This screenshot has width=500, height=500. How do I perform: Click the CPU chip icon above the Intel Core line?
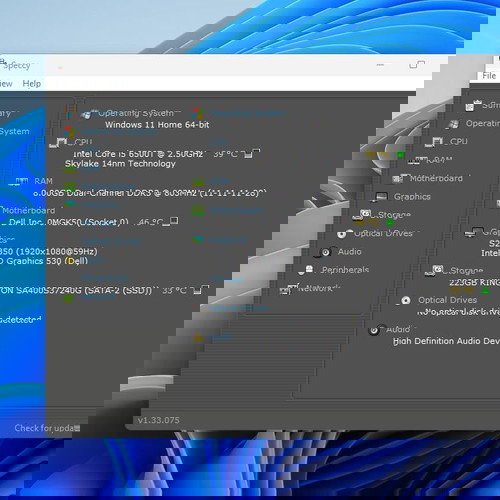click(58, 143)
